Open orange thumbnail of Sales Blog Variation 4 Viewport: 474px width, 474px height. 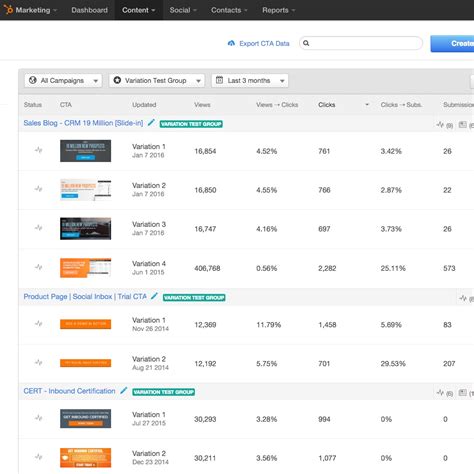coord(85,268)
